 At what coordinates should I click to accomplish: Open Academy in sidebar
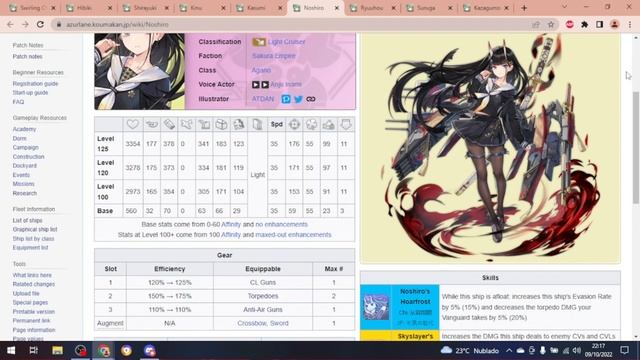pyautogui.click(x=24, y=129)
